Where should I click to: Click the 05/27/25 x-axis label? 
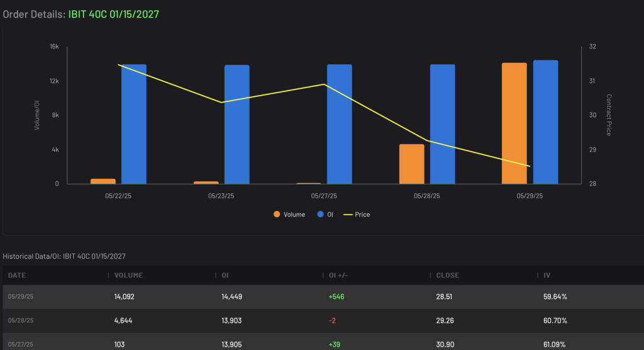coord(324,196)
